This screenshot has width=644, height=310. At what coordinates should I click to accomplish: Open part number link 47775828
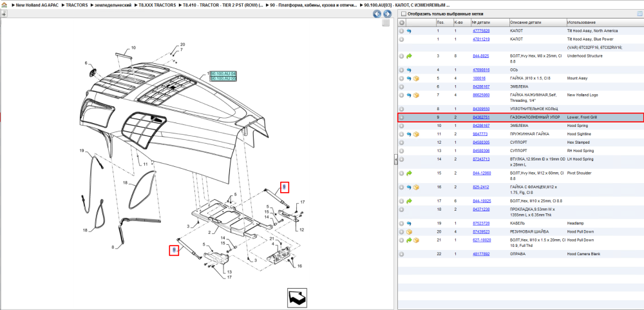coord(481,31)
